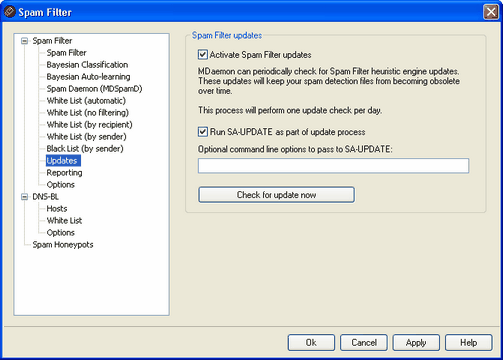
Task: Click the Ok button
Action: [311, 343]
